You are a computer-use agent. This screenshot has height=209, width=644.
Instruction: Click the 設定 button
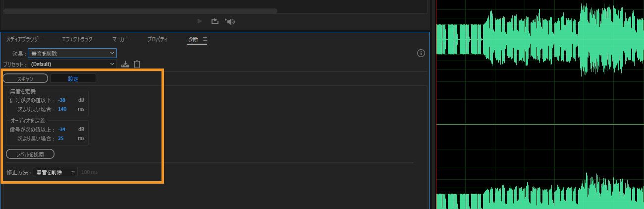(x=73, y=78)
